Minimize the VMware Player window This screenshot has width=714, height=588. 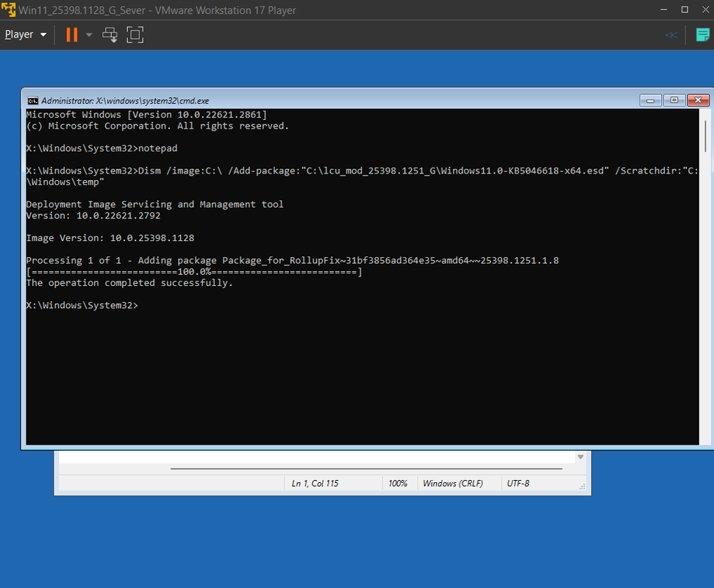(x=663, y=10)
